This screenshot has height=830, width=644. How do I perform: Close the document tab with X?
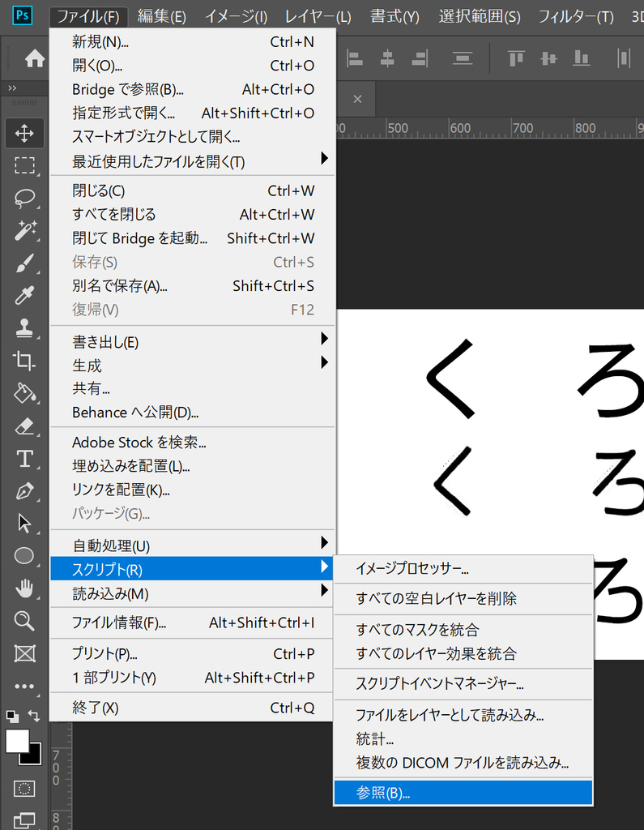[358, 99]
